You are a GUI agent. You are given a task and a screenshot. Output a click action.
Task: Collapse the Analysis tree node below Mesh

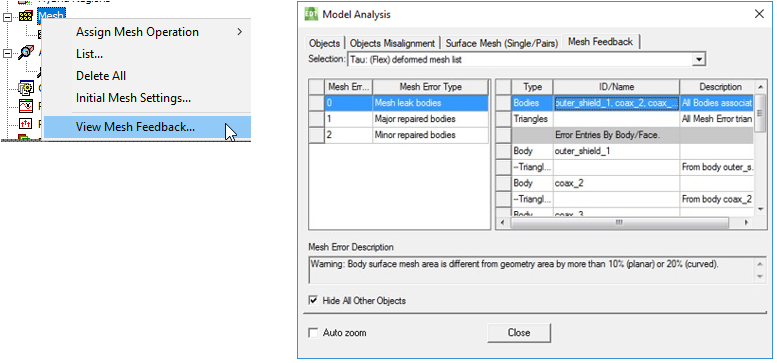click(7, 52)
